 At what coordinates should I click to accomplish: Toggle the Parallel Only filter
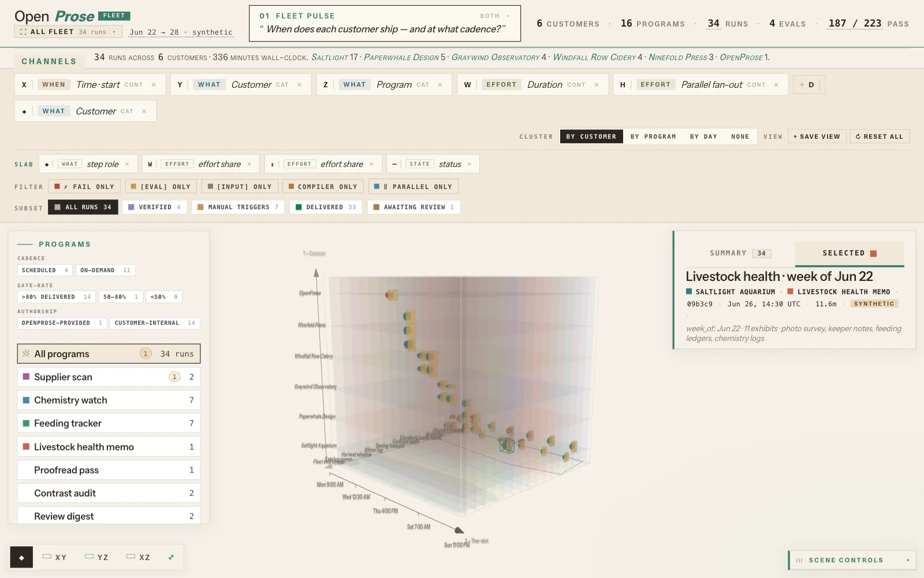(413, 187)
